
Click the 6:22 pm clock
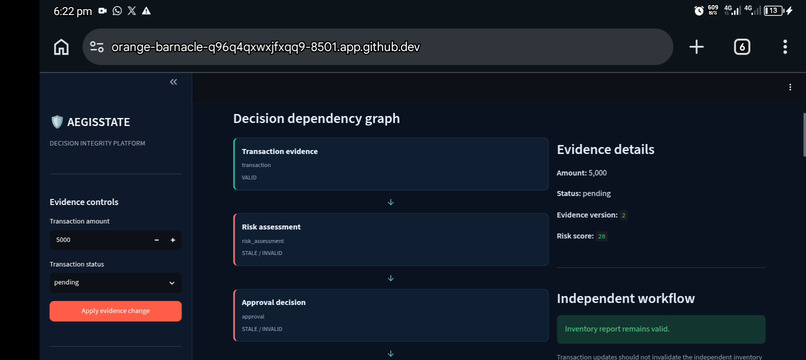click(x=72, y=11)
